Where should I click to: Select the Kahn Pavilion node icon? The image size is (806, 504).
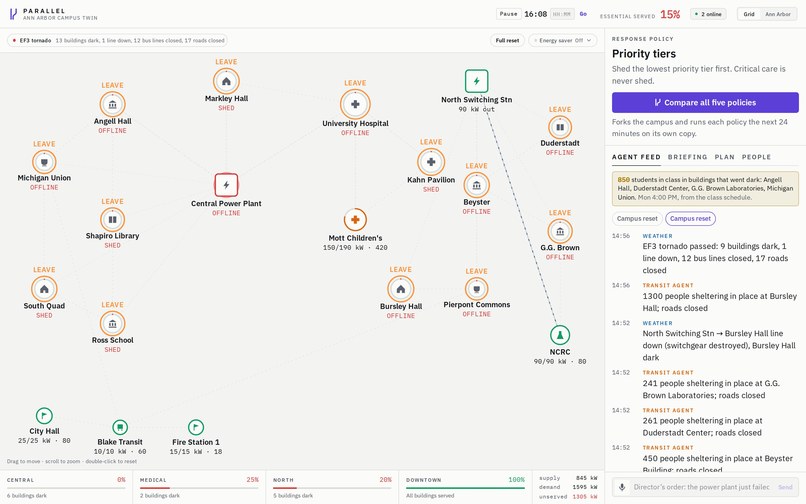click(431, 161)
